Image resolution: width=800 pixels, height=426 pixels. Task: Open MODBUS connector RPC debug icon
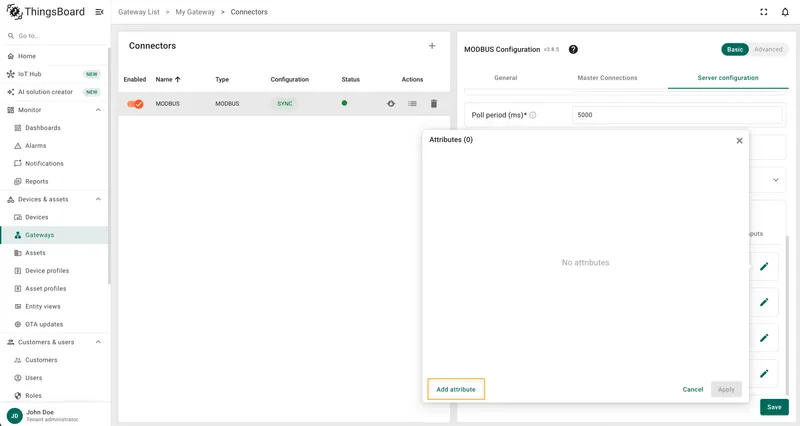(x=391, y=104)
